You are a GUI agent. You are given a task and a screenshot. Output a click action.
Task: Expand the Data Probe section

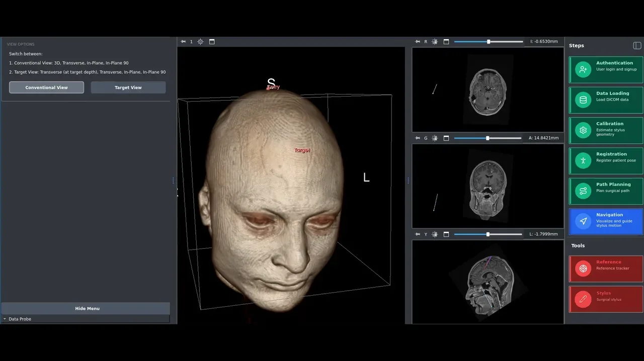pos(20,319)
